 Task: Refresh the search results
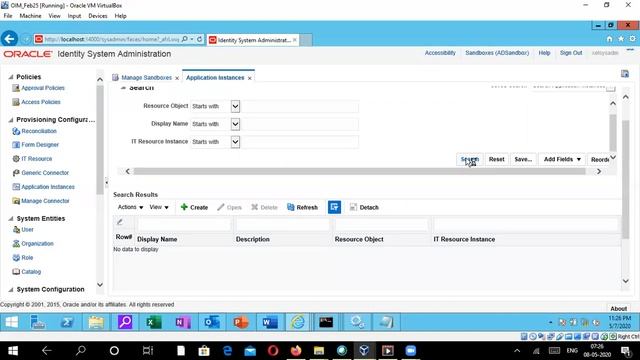point(302,207)
